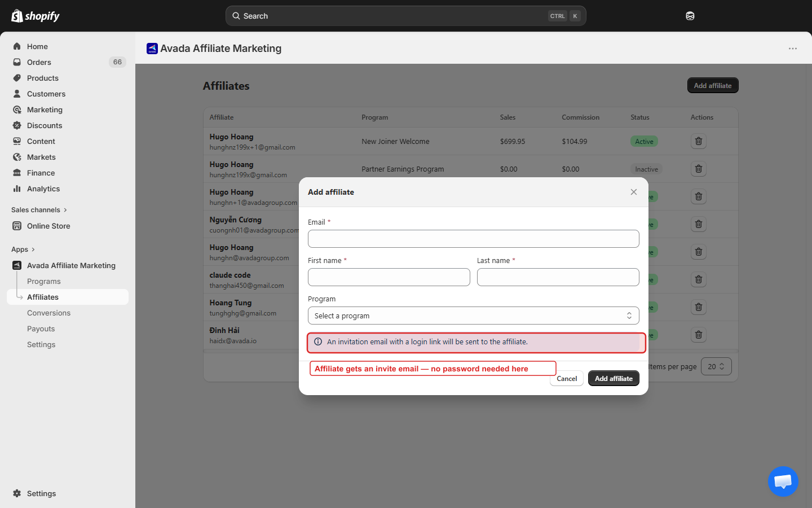Focus the top Search bar
The image size is (812, 508).
click(406, 16)
